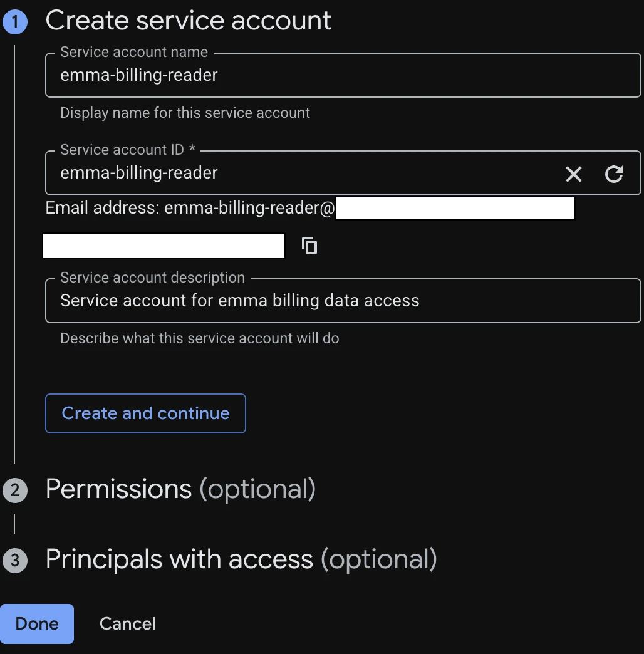Viewport: 644px width, 654px height.
Task: Clear the Service account ID field
Action: tap(573, 174)
